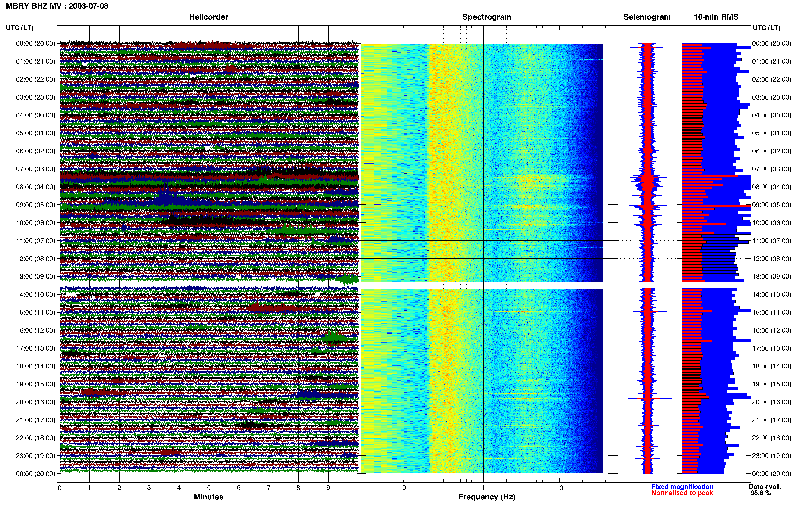Click the seismogram spike at 09:00
The width and height of the screenshot is (812, 508).
pyautogui.click(x=647, y=206)
